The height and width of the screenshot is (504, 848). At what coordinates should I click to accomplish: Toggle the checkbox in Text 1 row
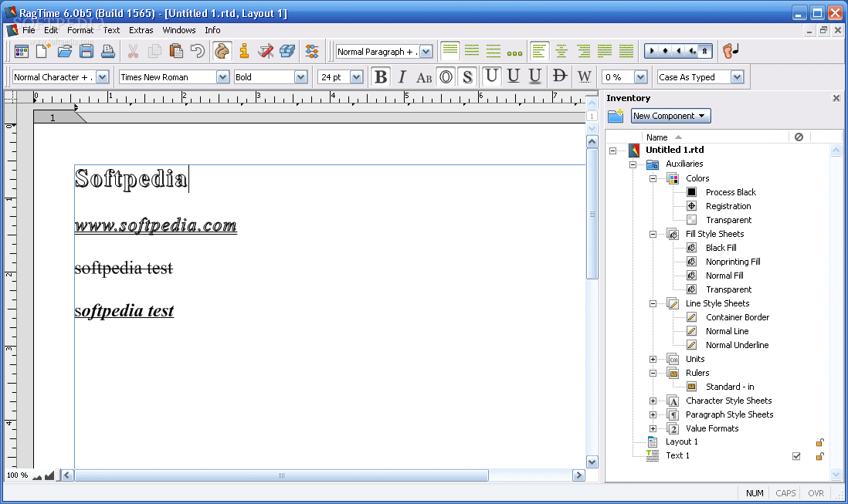coord(796,456)
